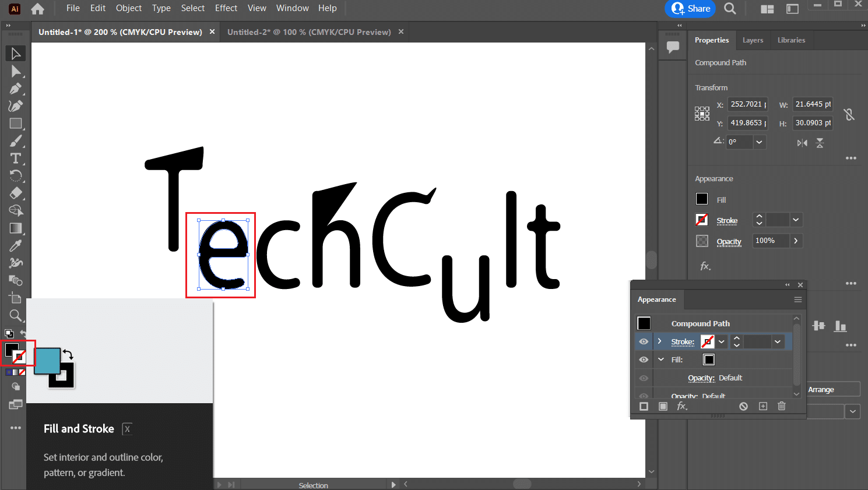Select the Direct Selection tool
This screenshot has width=868, height=490.
pyautogui.click(x=16, y=71)
